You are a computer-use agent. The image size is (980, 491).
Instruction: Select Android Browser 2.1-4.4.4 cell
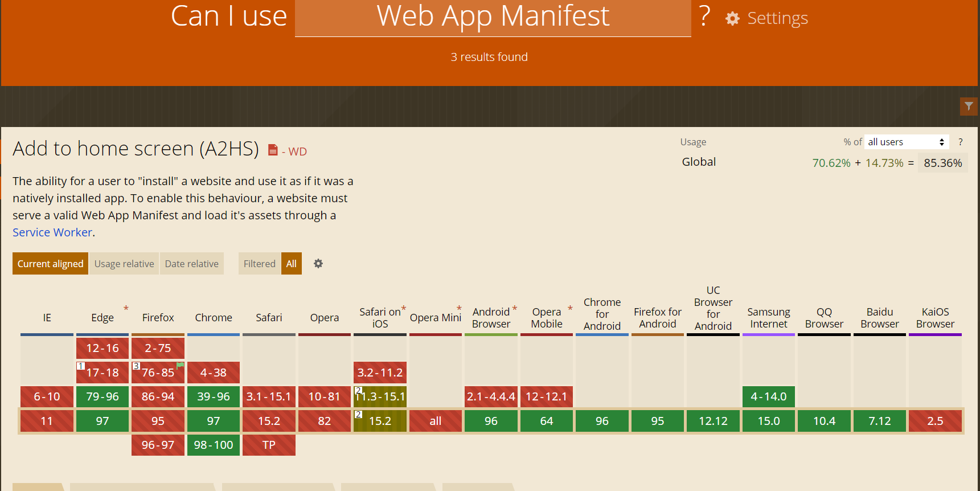tap(491, 396)
